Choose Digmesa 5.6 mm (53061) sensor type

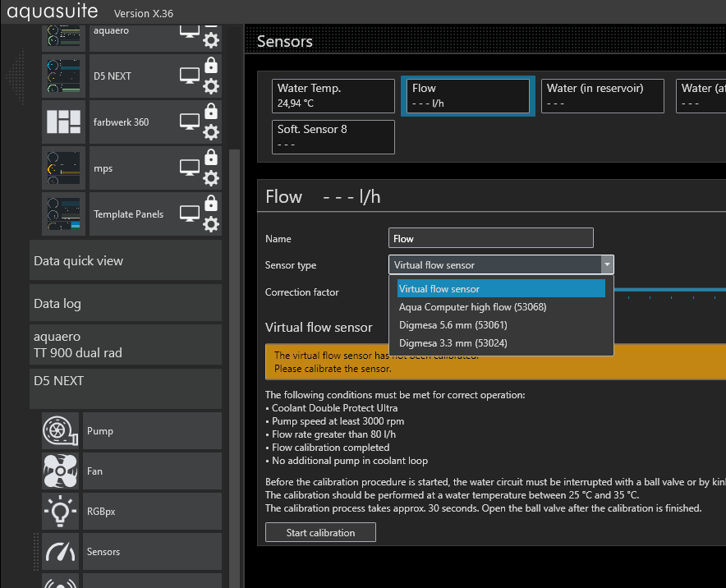pos(453,325)
